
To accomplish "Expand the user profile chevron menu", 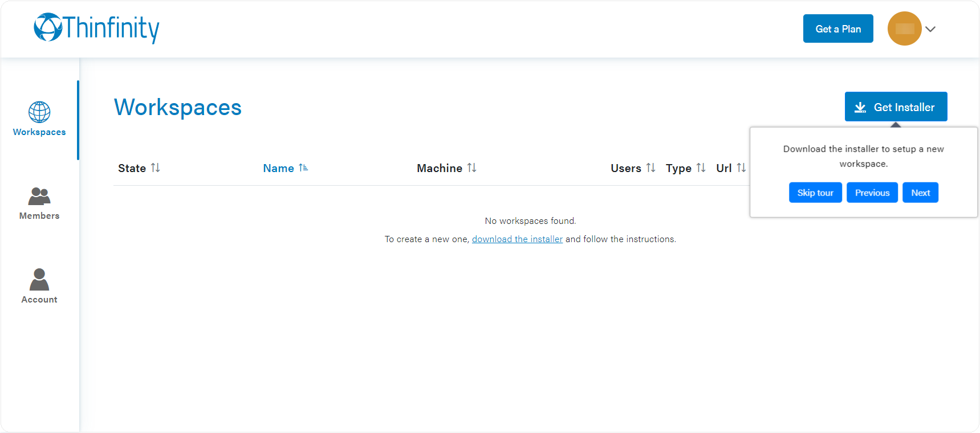I will coord(930,29).
